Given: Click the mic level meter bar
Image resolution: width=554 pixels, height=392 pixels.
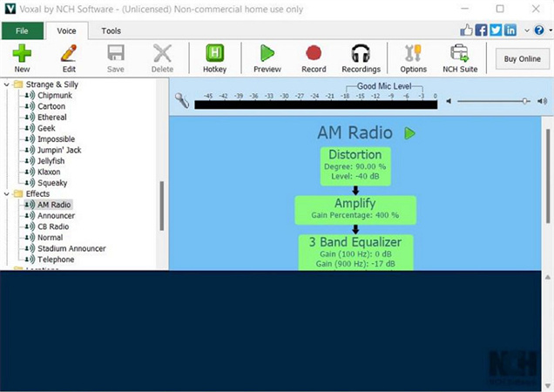Looking at the screenshot, I should pos(315,105).
